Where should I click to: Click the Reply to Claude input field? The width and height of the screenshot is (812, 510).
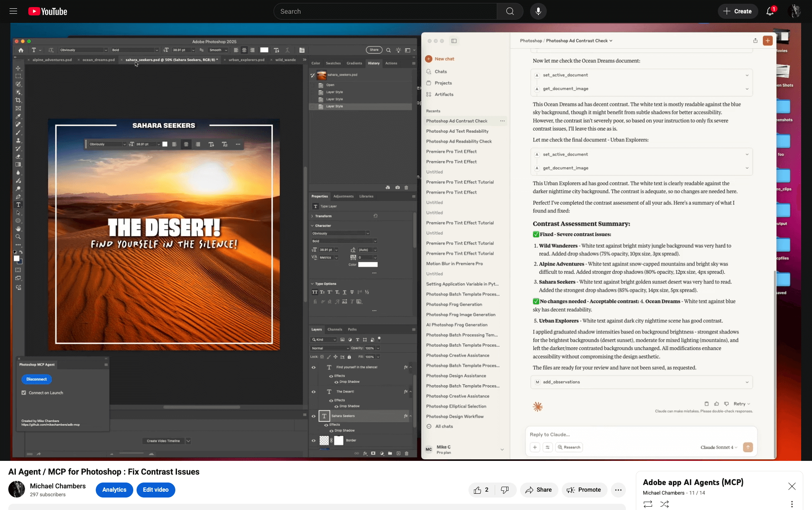(x=641, y=435)
